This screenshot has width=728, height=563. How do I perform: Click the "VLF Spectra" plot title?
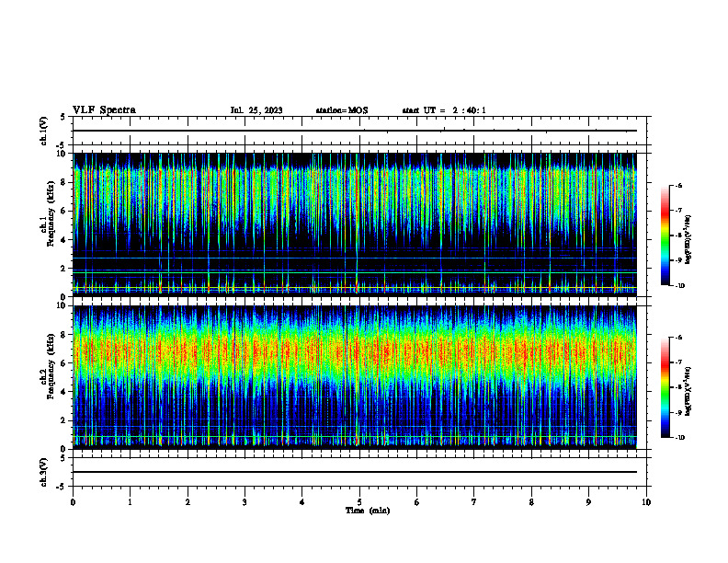pos(104,110)
